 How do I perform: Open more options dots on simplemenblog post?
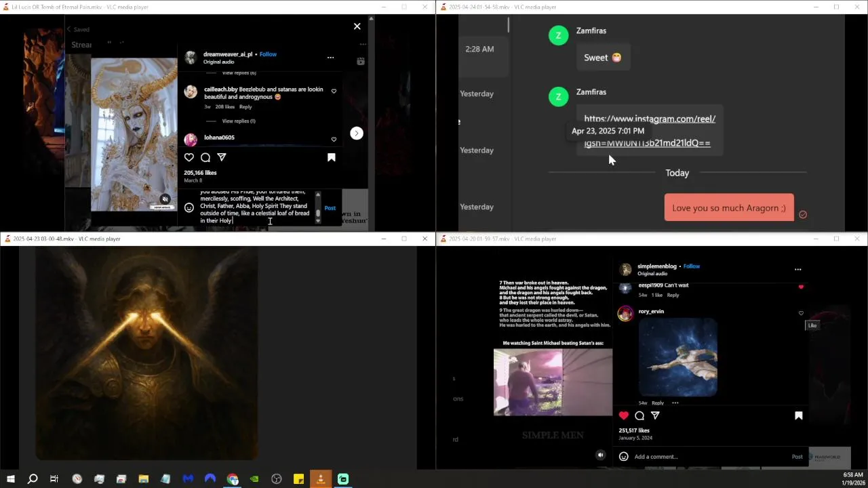click(797, 270)
